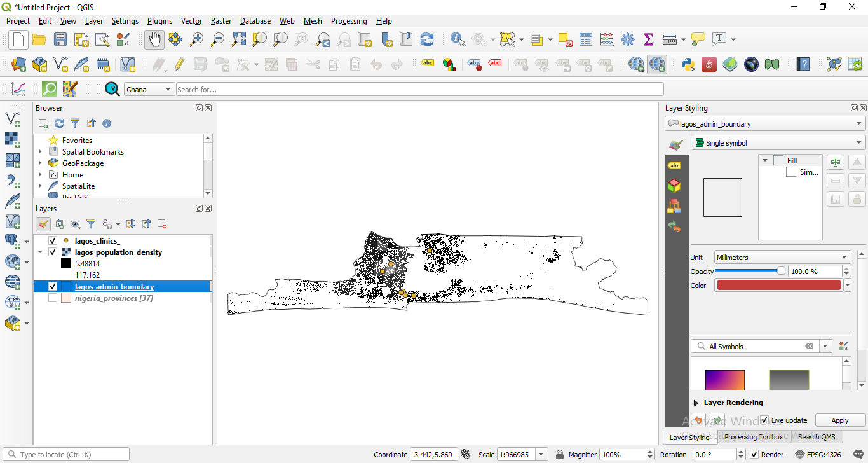Click the Coordinate input field
Image resolution: width=868 pixels, height=463 pixels.
point(433,455)
